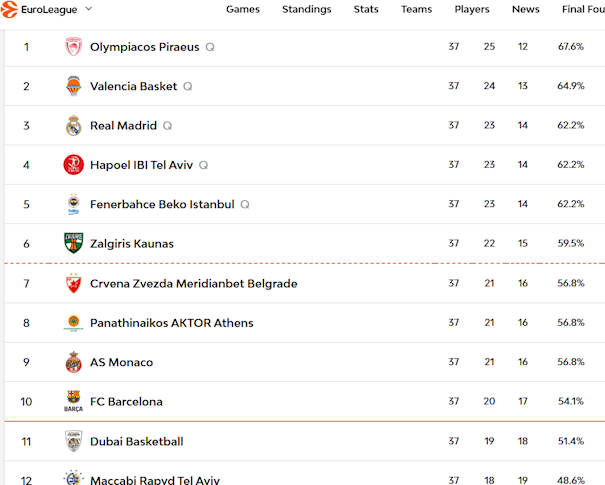Image resolution: width=605 pixels, height=485 pixels.
Task: Click the FC Barcelona crest icon
Action: (x=73, y=402)
